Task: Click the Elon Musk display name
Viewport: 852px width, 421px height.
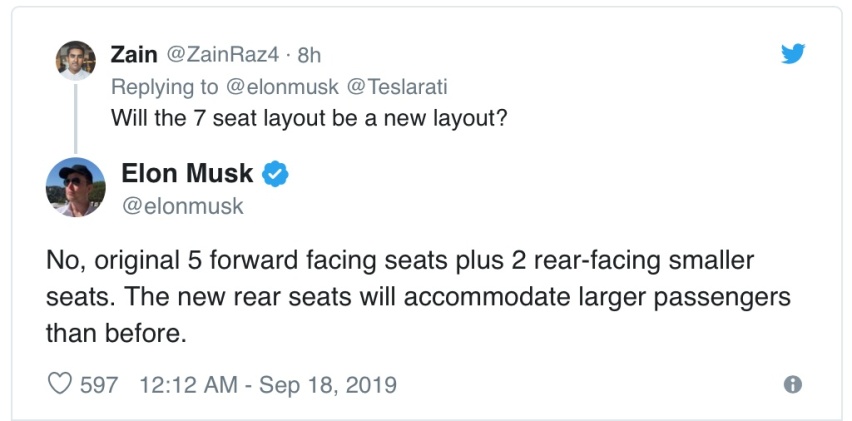Action: [x=187, y=173]
